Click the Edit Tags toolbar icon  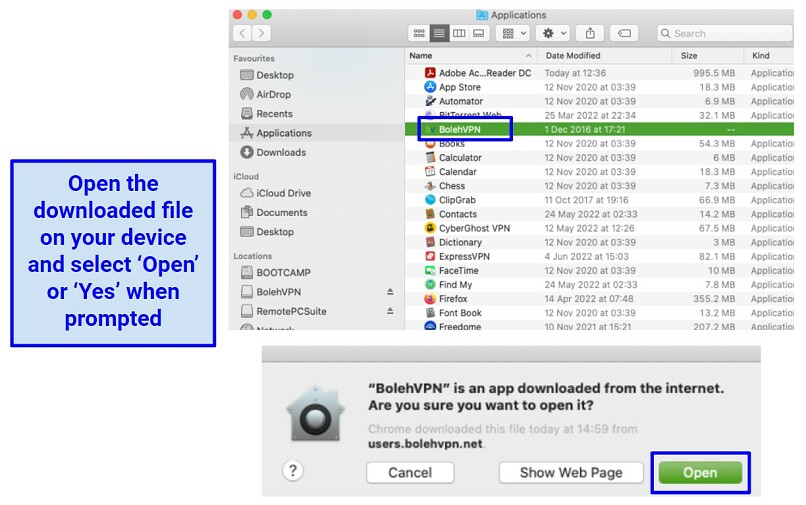[x=624, y=33]
